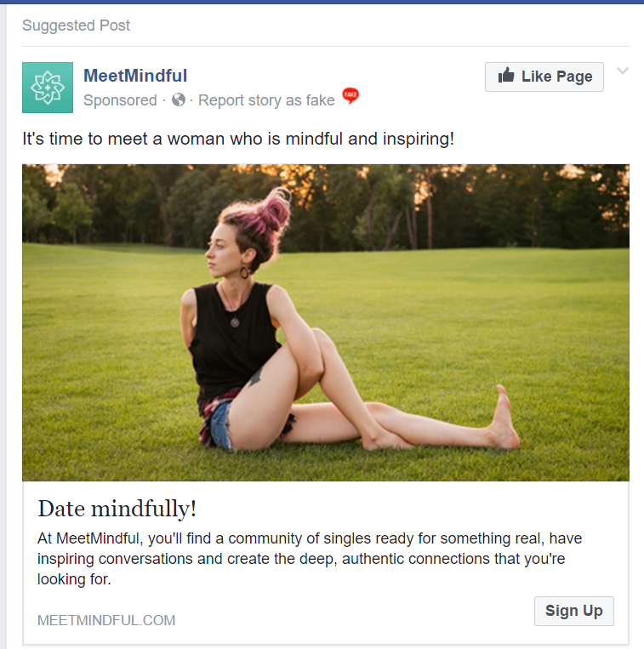Click the MeetMindful teal logo avatar
644x649 pixels.
point(48,88)
